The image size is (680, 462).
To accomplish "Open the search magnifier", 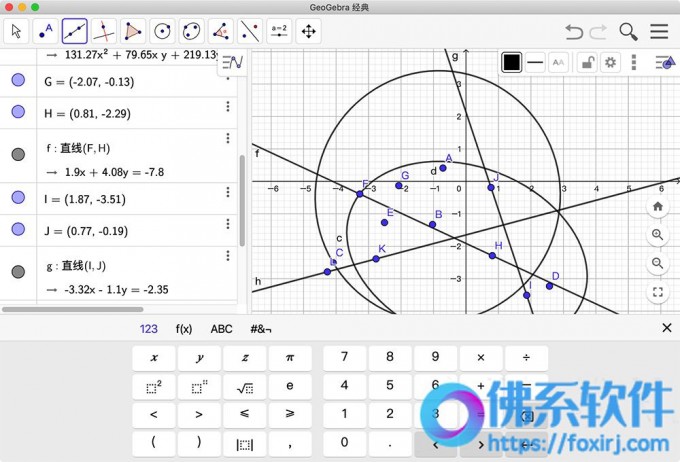I will [628, 32].
